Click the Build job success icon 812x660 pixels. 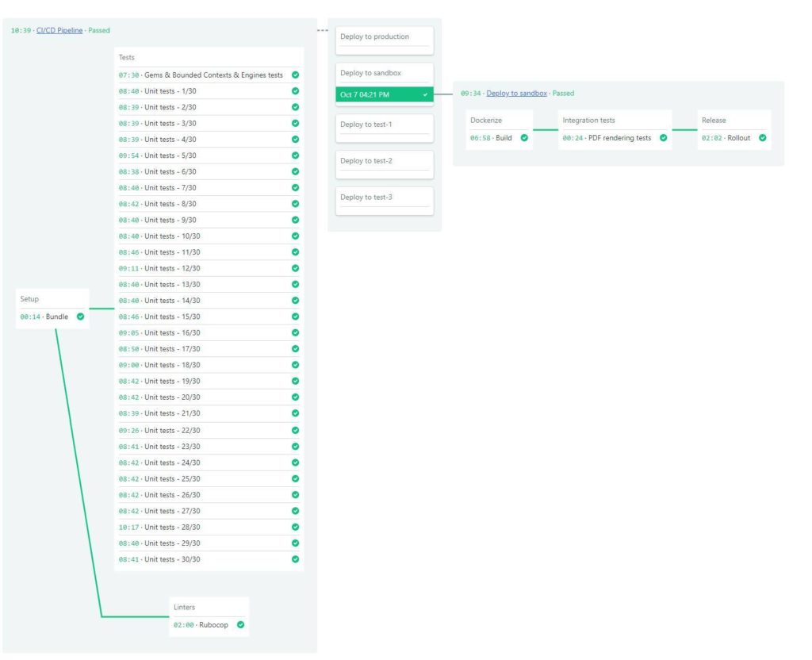pyautogui.click(x=524, y=138)
